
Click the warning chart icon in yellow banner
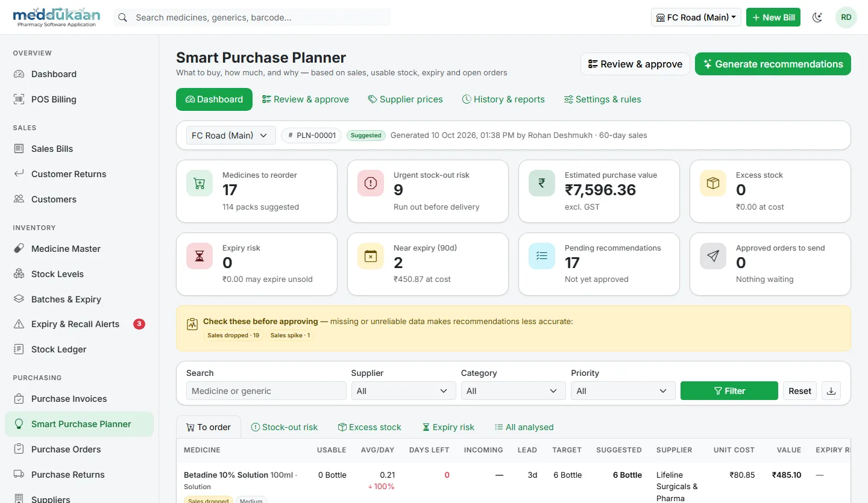tap(192, 324)
